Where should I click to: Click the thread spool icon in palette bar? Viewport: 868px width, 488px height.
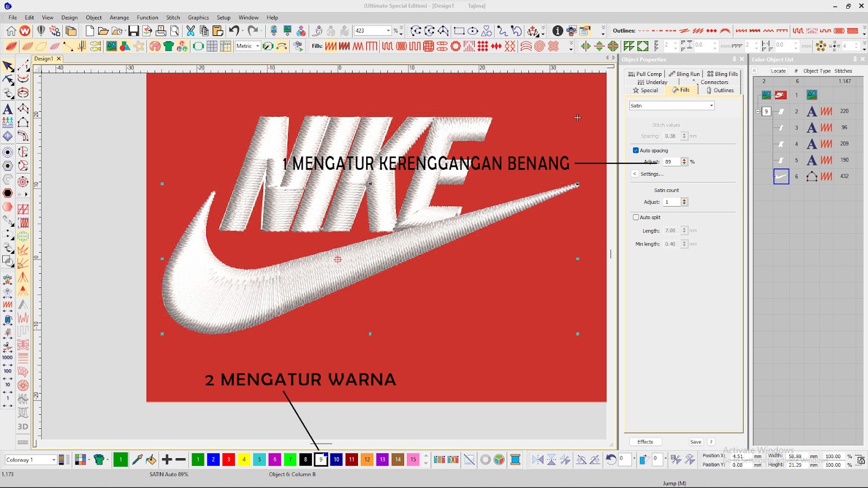click(515, 460)
